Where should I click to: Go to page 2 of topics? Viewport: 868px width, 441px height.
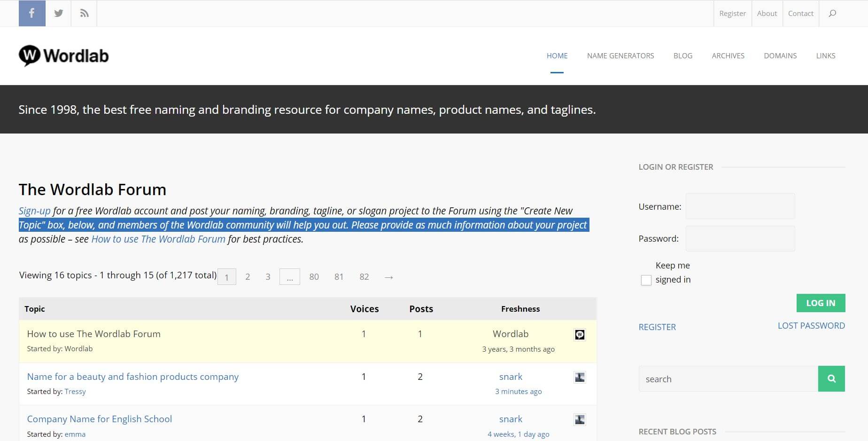[x=248, y=277]
